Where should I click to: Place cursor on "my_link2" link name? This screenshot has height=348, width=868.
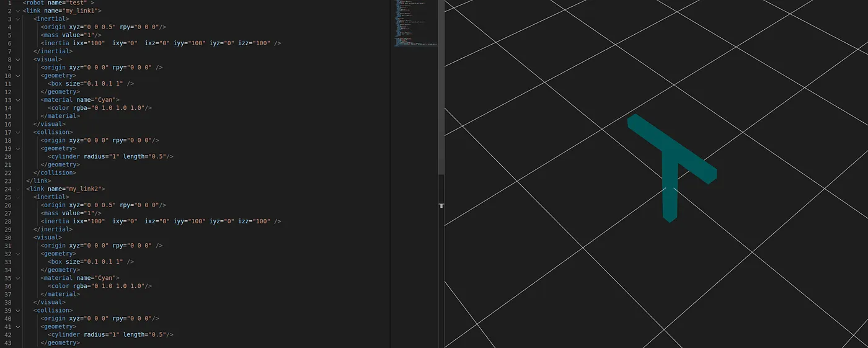click(x=84, y=189)
